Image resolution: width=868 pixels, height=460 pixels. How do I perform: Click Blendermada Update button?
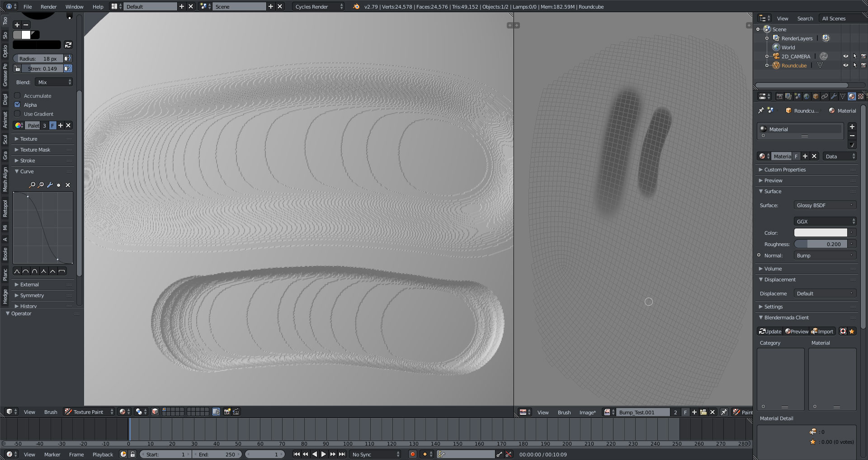point(770,332)
